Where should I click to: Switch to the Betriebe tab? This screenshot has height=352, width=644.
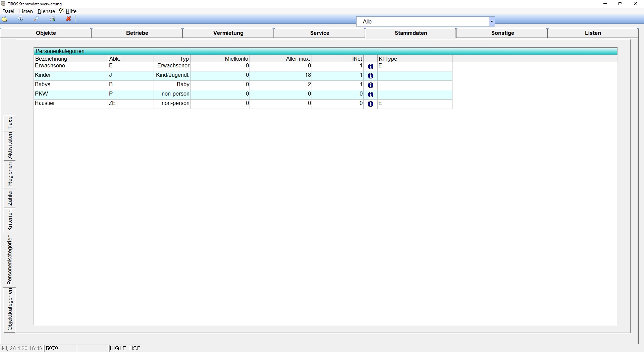[137, 33]
